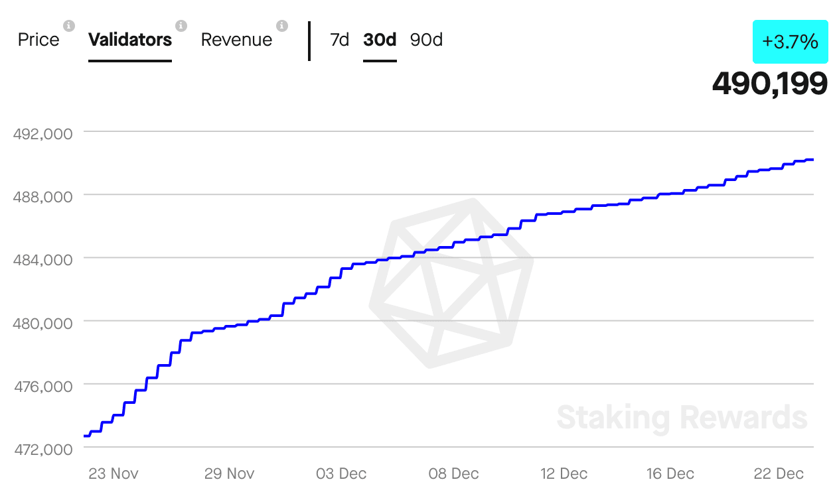Click the 472,000 y-axis label
835x504 pixels.
pyautogui.click(x=42, y=449)
